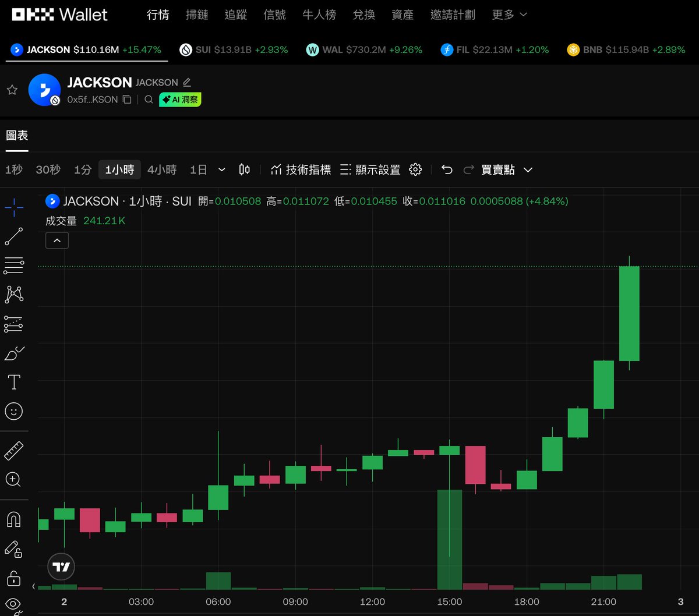Select the Text annotation tool
This screenshot has height=616, width=699.
14,382
